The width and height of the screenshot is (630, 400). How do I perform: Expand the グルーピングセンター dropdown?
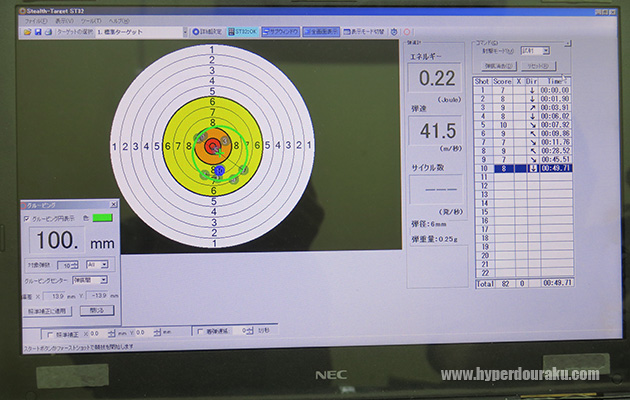point(104,281)
